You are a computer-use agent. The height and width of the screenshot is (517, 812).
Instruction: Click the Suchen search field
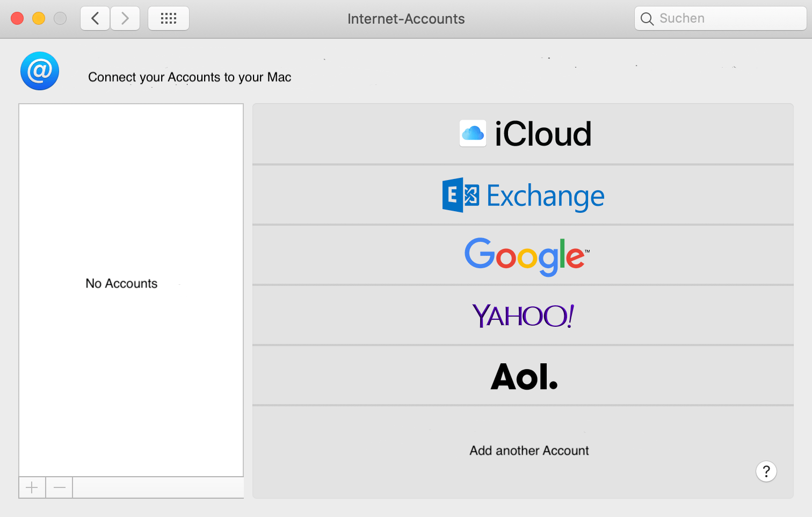click(720, 18)
